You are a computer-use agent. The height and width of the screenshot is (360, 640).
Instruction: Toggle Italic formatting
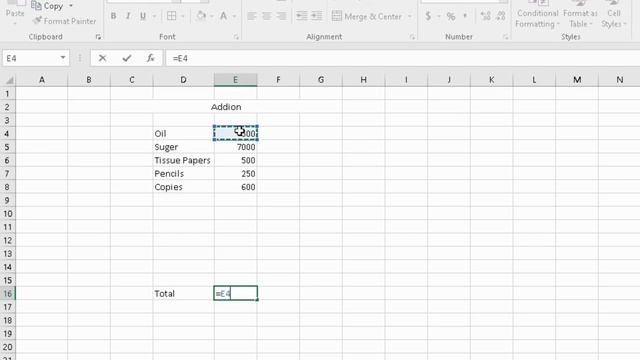[128, 16]
